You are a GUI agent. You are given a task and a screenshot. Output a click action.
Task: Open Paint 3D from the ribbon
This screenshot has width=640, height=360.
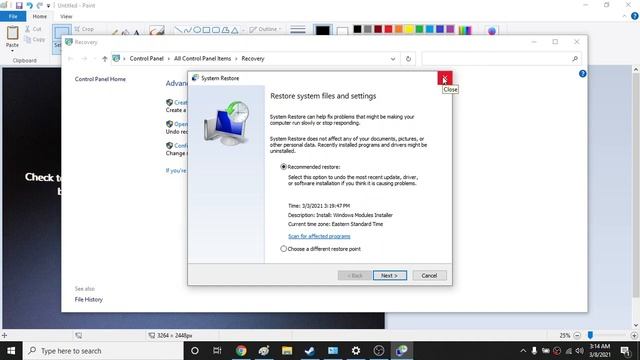point(492,31)
